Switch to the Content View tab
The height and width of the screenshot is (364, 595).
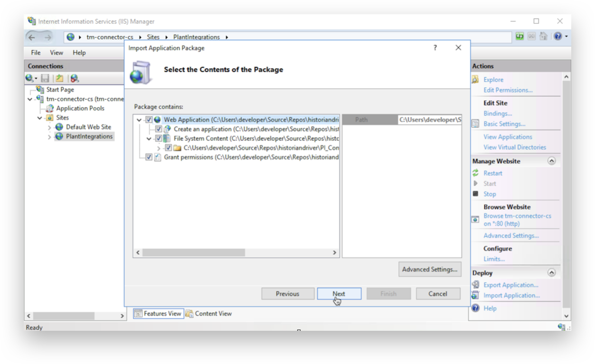(209, 313)
